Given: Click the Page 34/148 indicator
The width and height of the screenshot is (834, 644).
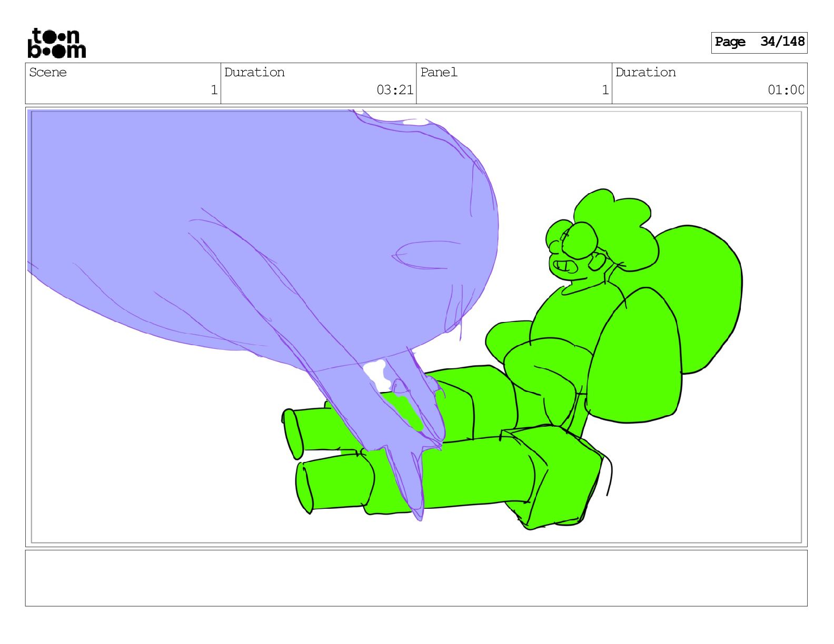Looking at the screenshot, I should click(x=759, y=42).
